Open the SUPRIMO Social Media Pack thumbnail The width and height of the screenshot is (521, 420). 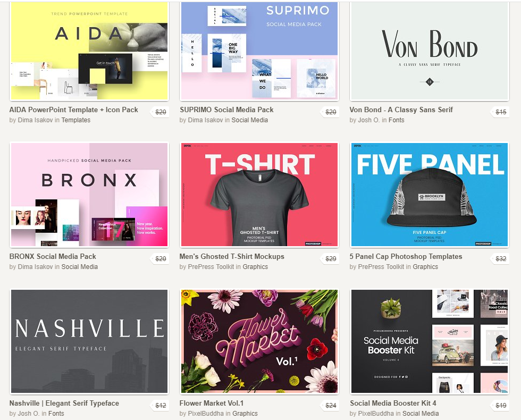(259, 51)
